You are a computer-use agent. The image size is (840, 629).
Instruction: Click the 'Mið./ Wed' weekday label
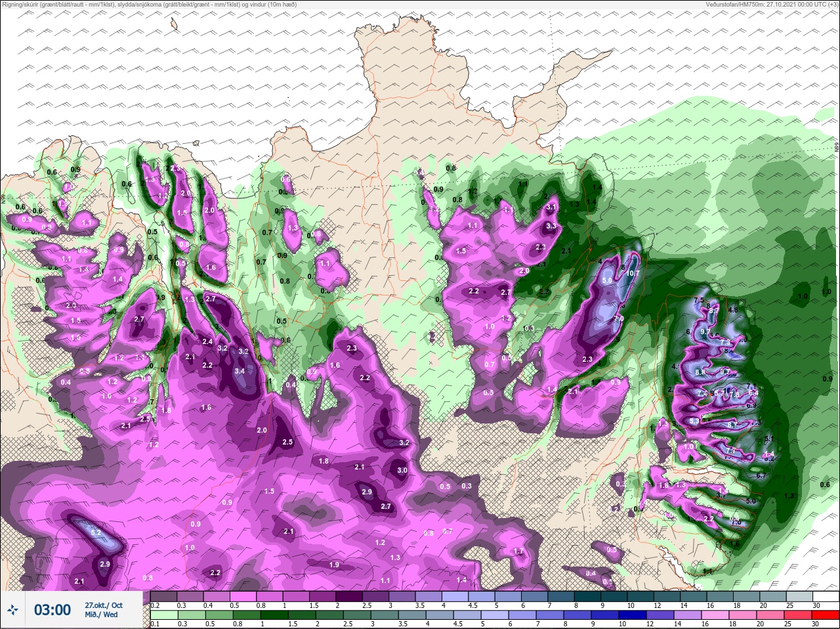click(101, 615)
